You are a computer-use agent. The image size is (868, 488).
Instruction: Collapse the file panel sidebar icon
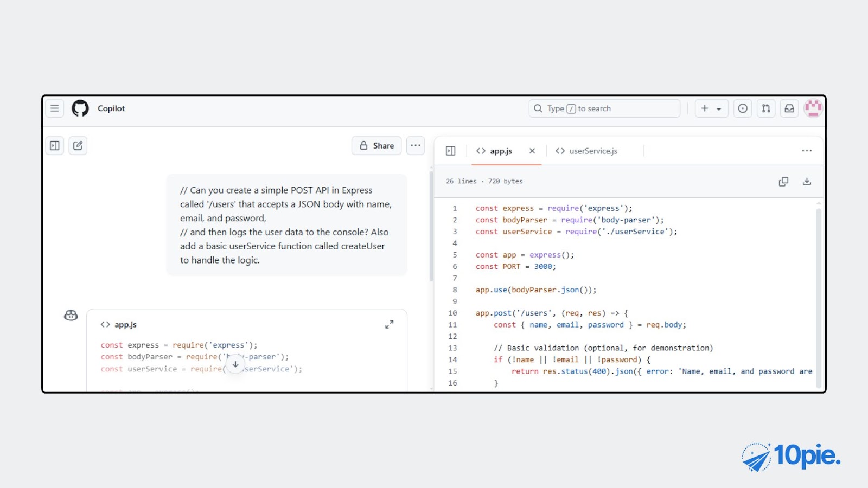[451, 151]
